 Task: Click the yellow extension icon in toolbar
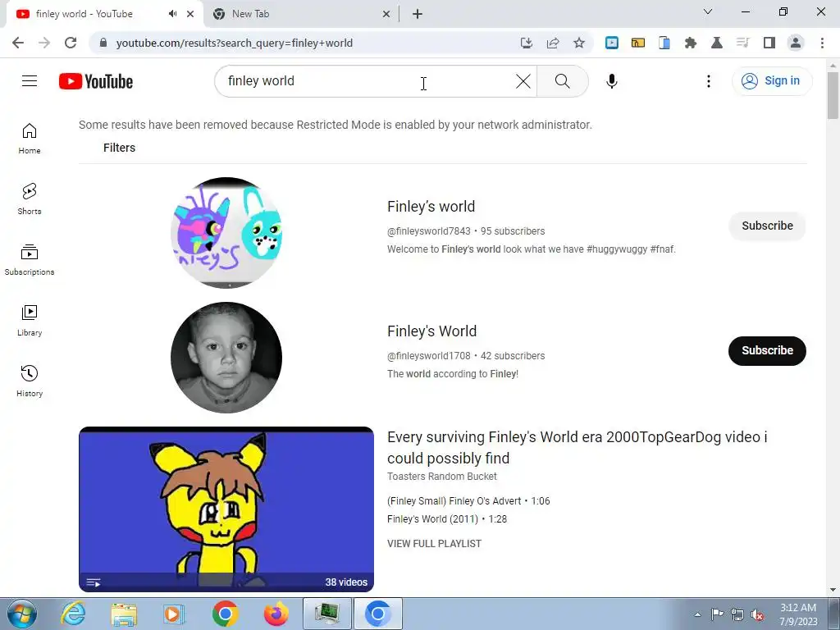pos(638,43)
